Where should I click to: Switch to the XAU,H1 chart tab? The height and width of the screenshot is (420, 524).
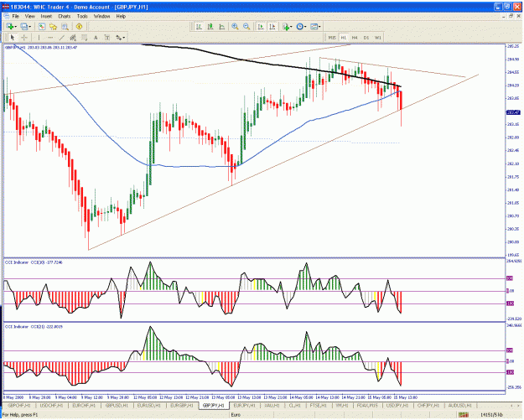(x=272, y=405)
